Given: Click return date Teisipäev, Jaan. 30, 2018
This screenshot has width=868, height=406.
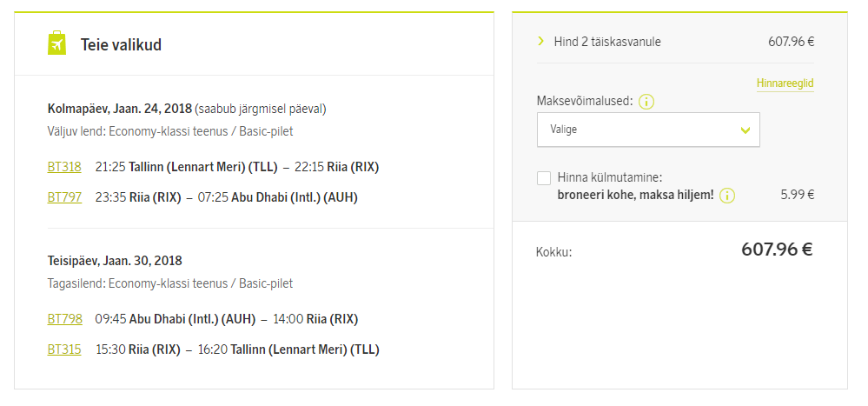Looking at the screenshot, I should tap(115, 260).
